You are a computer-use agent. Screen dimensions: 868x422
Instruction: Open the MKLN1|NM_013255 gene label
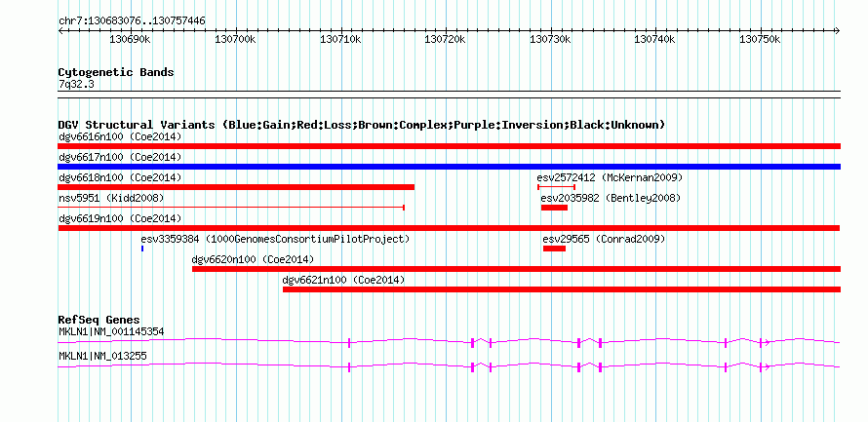102,356
